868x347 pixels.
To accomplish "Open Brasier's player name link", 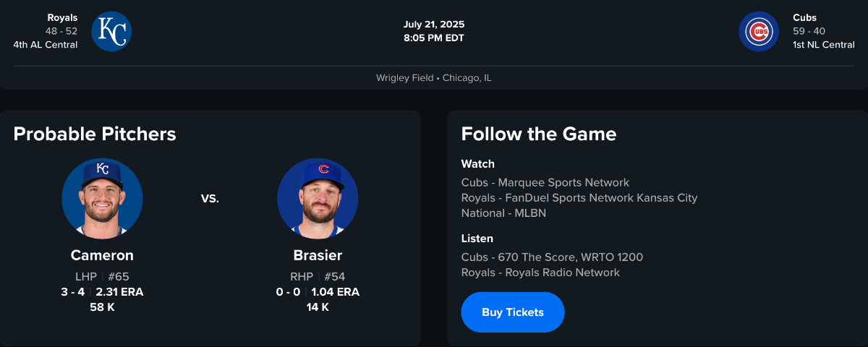I will point(318,255).
